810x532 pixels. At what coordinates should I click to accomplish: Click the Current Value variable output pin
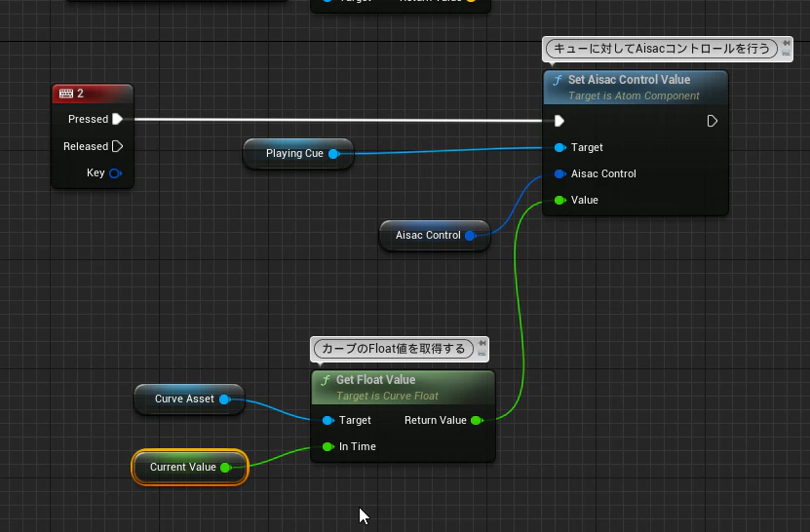(225, 468)
